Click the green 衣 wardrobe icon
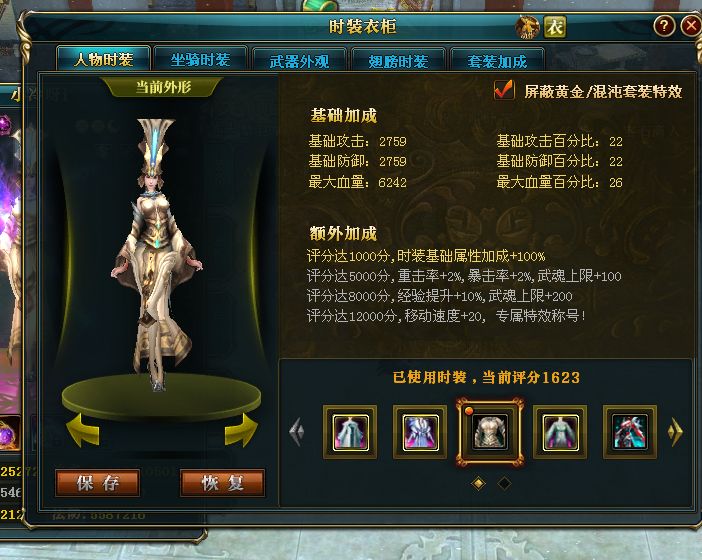The height and width of the screenshot is (560, 702). click(555, 27)
